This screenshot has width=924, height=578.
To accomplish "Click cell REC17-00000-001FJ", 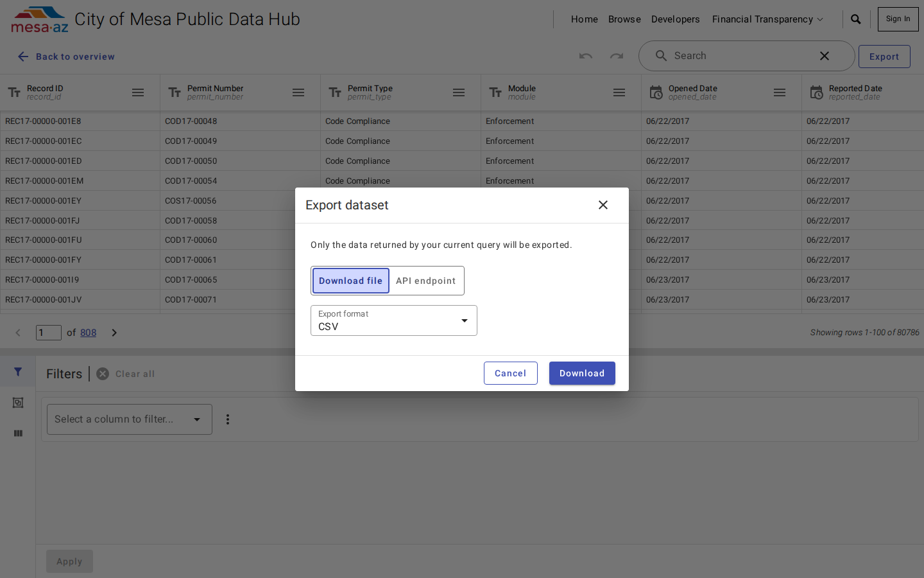I will click(80, 220).
